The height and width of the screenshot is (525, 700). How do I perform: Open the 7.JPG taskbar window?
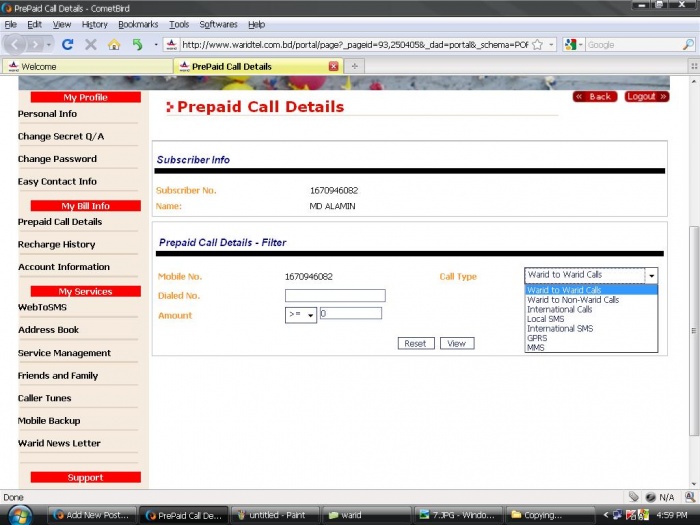pos(458,515)
